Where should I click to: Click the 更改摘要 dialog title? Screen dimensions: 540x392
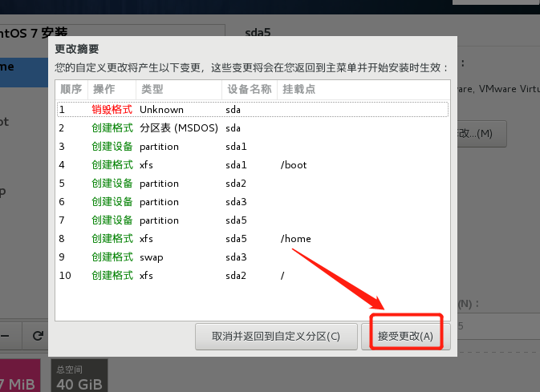click(77, 49)
